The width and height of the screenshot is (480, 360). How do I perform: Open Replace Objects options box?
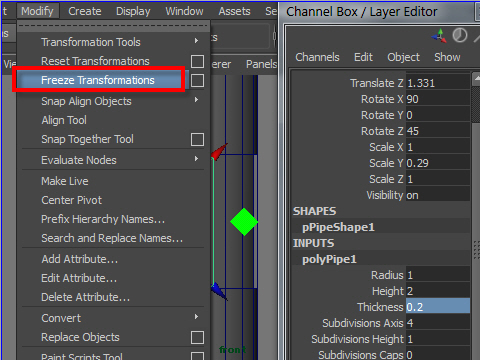197,338
